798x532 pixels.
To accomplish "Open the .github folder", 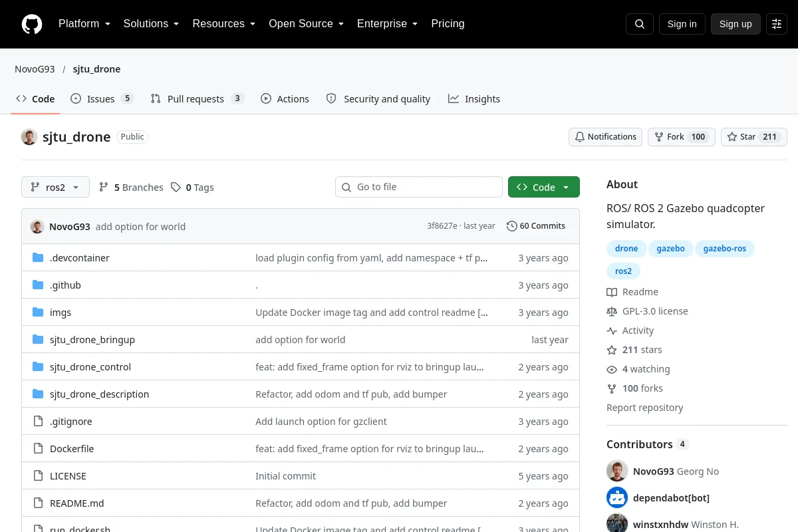I will coord(65,285).
